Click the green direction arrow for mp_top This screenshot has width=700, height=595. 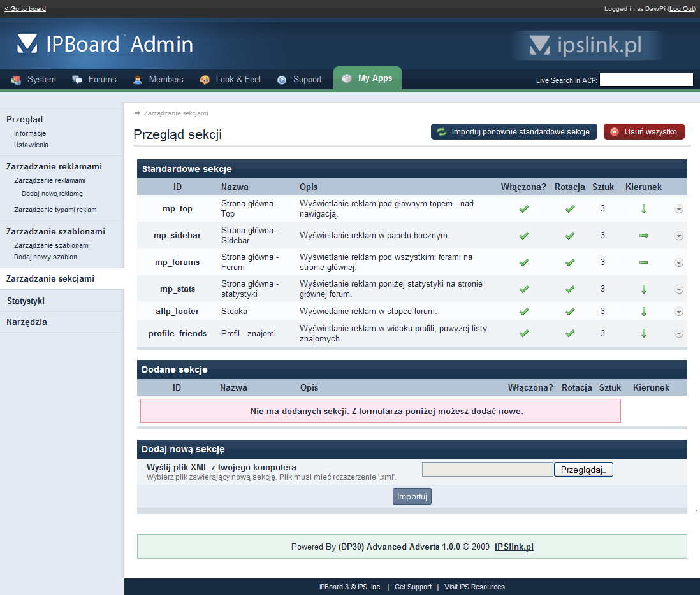[644, 209]
